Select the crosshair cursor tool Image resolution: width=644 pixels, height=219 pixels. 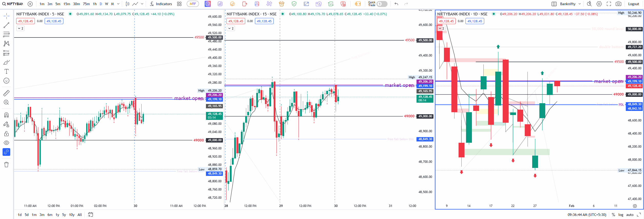6,16
